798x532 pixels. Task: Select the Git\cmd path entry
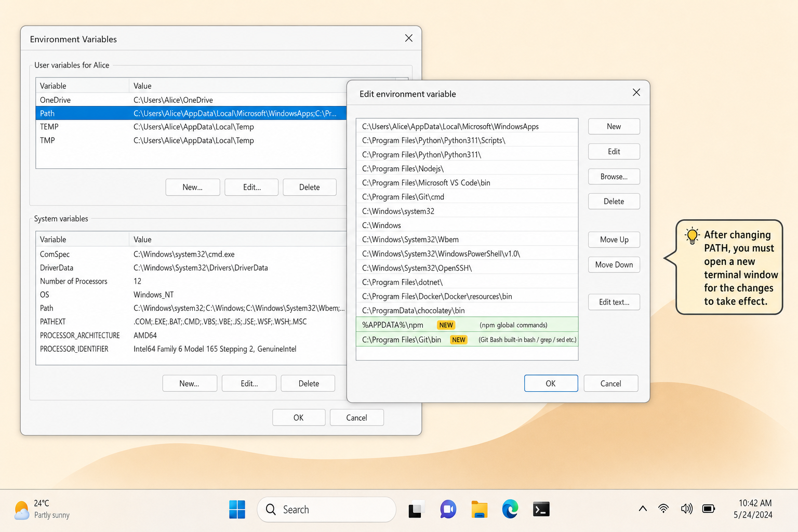point(467,197)
